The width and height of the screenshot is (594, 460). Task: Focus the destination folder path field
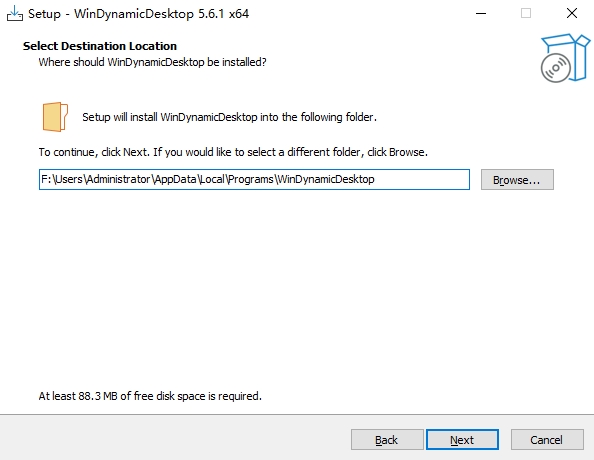click(x=254, y=179)
